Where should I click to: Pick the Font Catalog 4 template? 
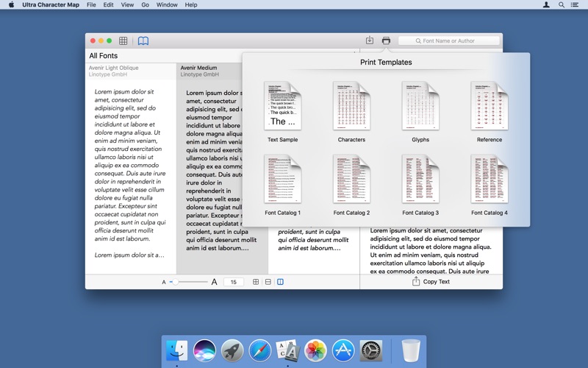(x=490, y=185)
